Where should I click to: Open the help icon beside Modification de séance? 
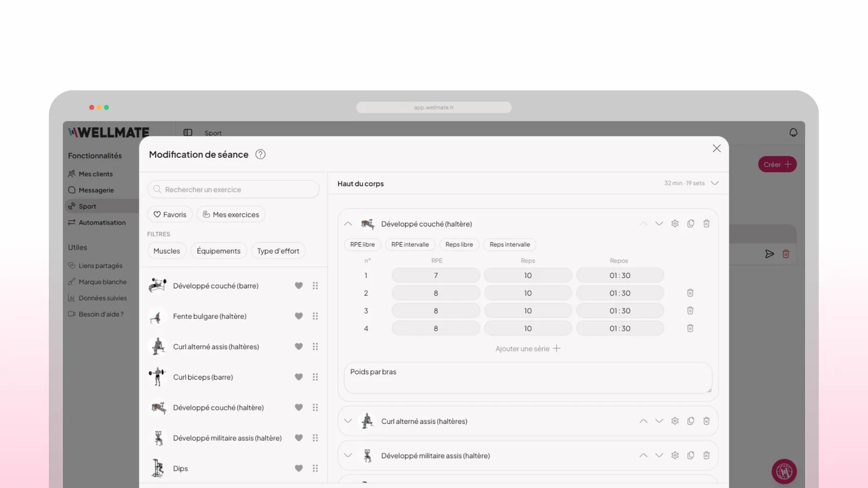pyautogui.click(x=260, y=155)
